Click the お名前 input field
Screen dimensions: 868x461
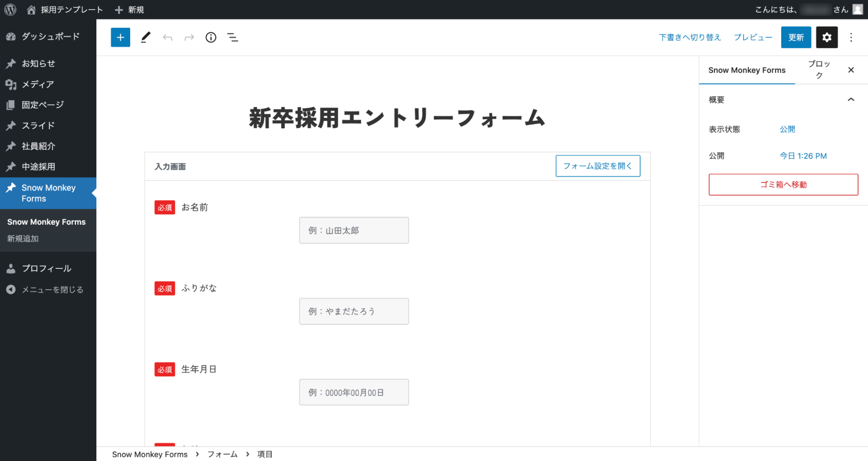[x=354, y=230]
